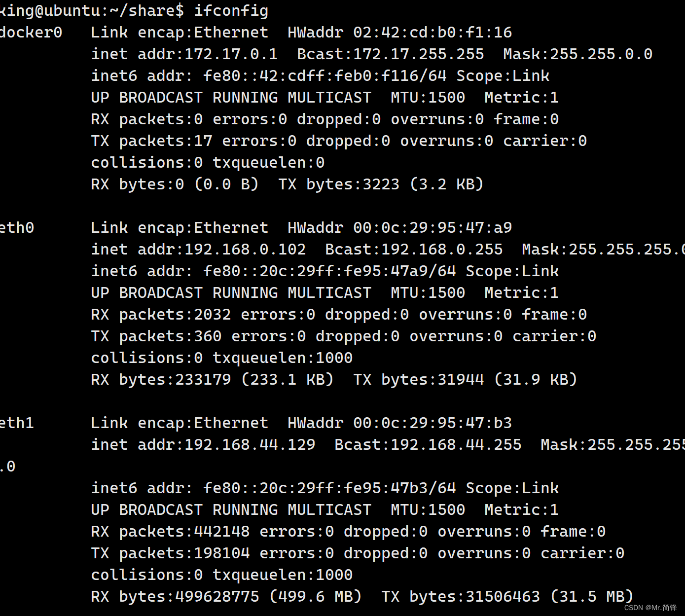Click the ifconfig command text

click(x=231, y=11)
